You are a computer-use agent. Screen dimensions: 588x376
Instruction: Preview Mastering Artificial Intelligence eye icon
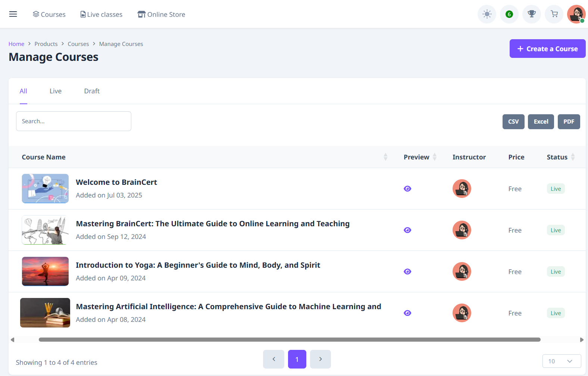coord(407,313)
